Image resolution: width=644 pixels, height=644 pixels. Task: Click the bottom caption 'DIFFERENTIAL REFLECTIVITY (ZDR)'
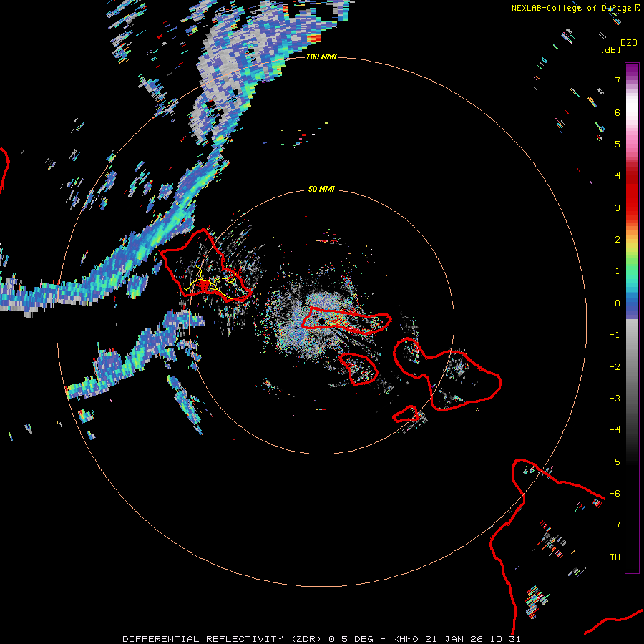(223, 639)
